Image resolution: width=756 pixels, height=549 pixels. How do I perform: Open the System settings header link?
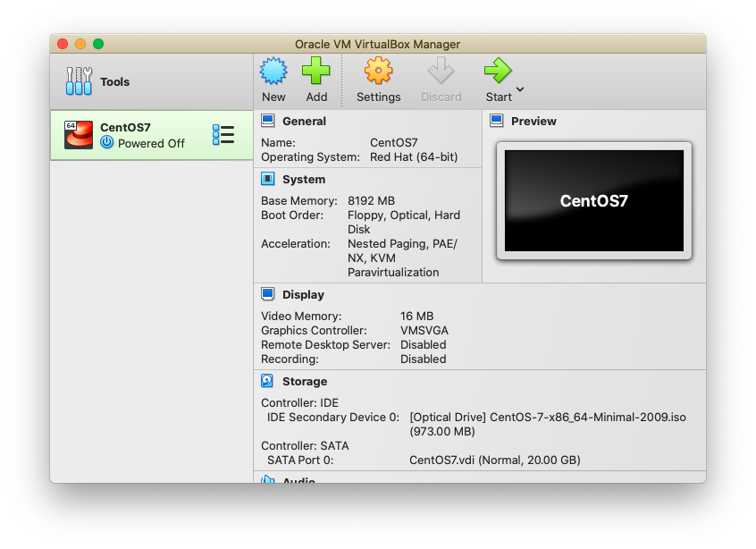[x=304, y=180]
